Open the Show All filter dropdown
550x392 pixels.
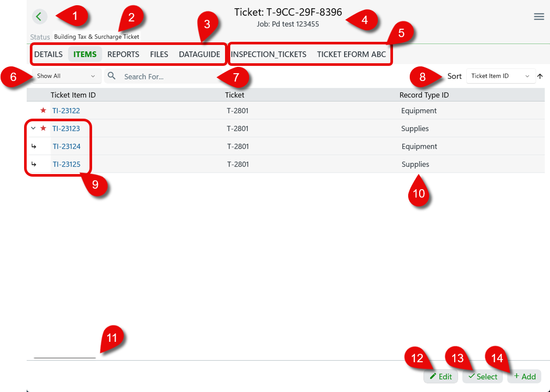click(x=66, y=76)
